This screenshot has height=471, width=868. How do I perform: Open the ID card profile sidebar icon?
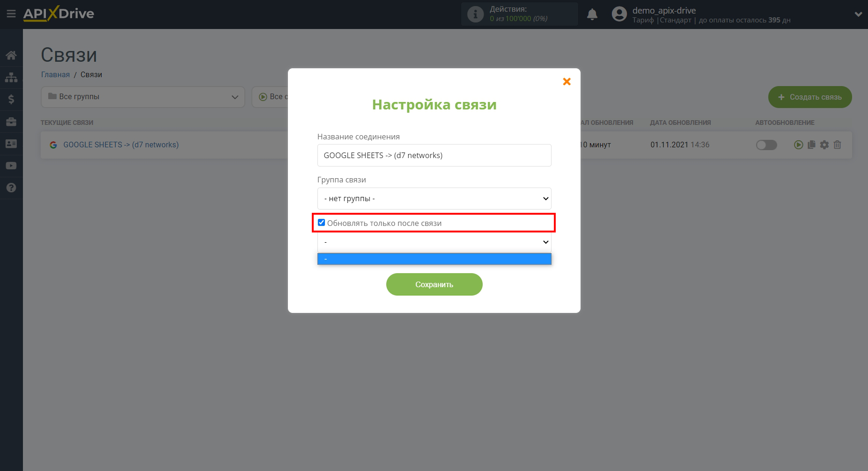[x=11, y=144]
